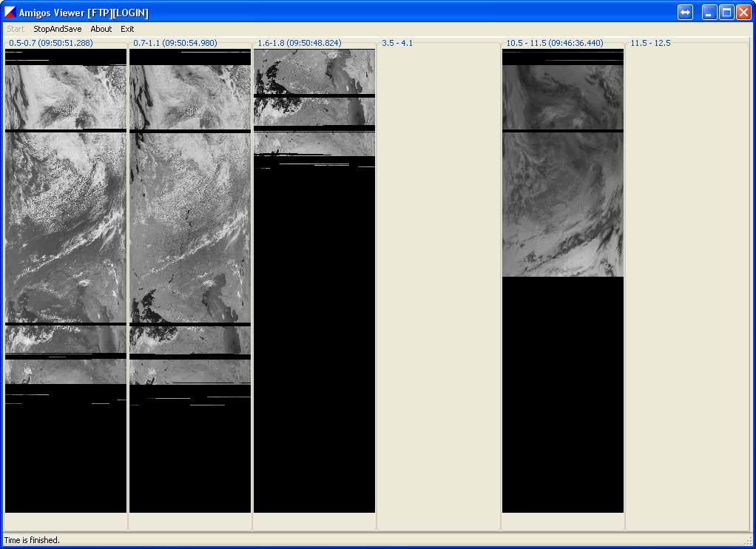Select the 0.7-1.1 channel satellite image
Image resolution: width=756 pixels, height=549 pixels.
(x=190, y=280)
